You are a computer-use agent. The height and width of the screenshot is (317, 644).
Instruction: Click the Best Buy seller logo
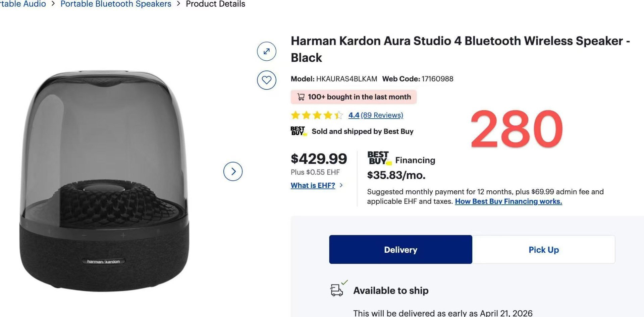click(298, 131)
